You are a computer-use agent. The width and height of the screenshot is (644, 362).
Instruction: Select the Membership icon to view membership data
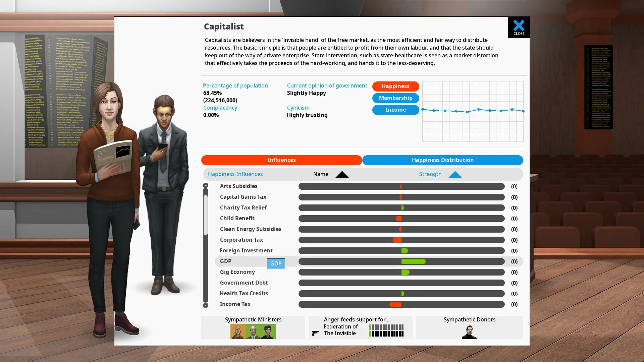[x=395, y=98]
